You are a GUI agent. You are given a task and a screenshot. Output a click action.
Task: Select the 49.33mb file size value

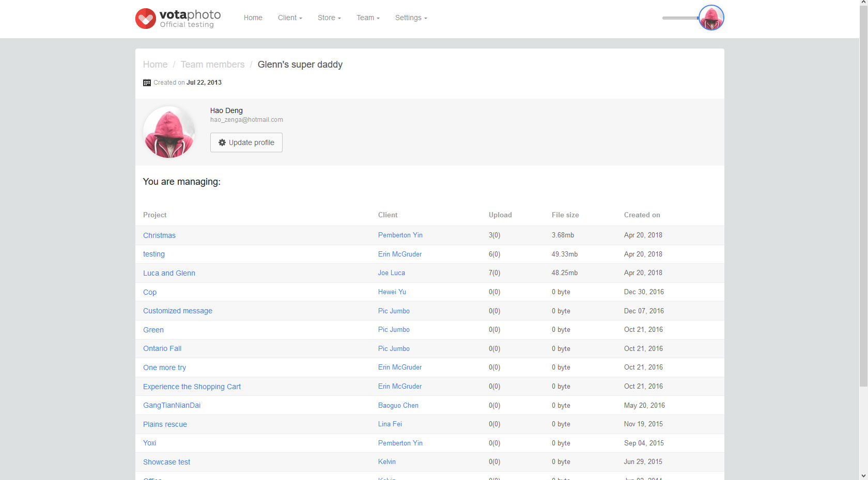(x=565, y=254)
